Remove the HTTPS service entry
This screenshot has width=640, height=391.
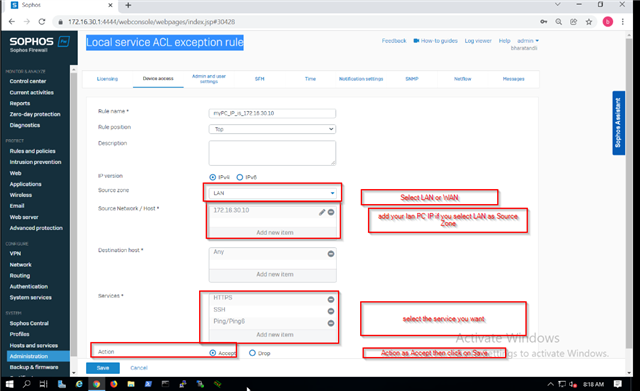tap(331, 299)
